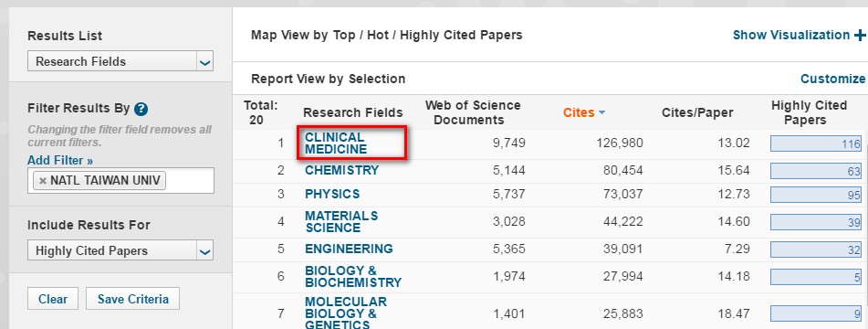Screen dimensions: 868x329
Task: Click the Clinical Medicine highly cited bar 116
Action: 816,143
